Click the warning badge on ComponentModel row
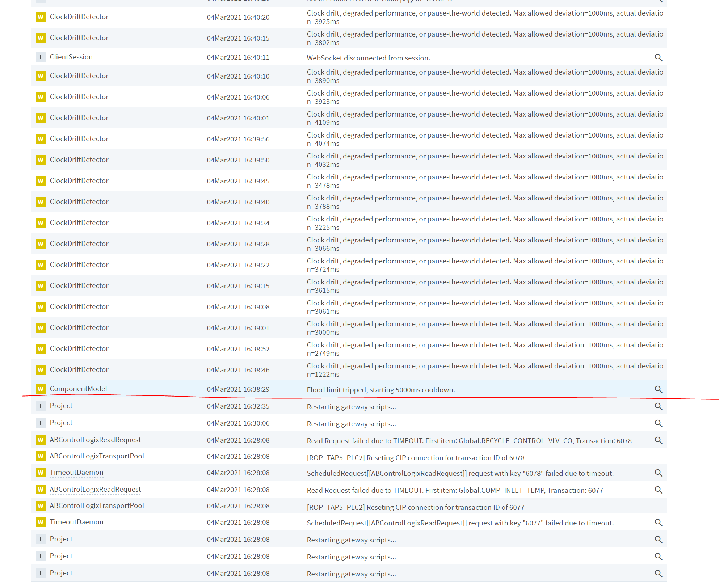The width and height of the screenshot is (719, 588). coord(41,389)
